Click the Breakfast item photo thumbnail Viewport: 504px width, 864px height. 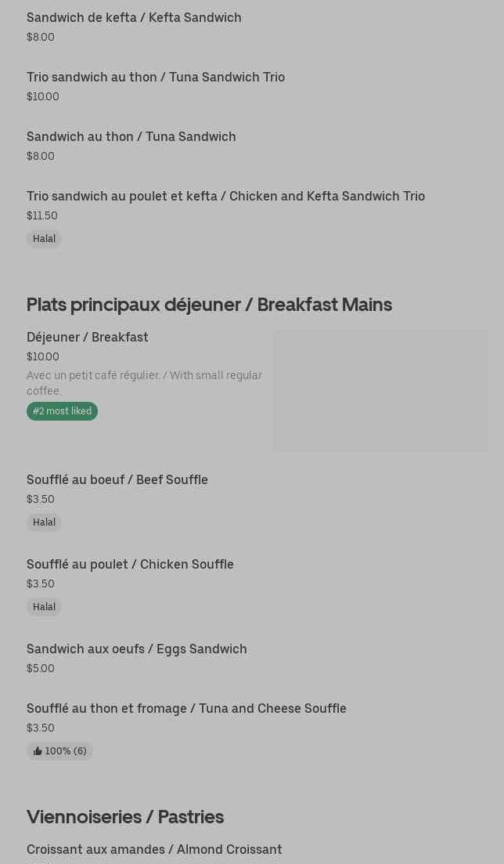coord(380,391)
